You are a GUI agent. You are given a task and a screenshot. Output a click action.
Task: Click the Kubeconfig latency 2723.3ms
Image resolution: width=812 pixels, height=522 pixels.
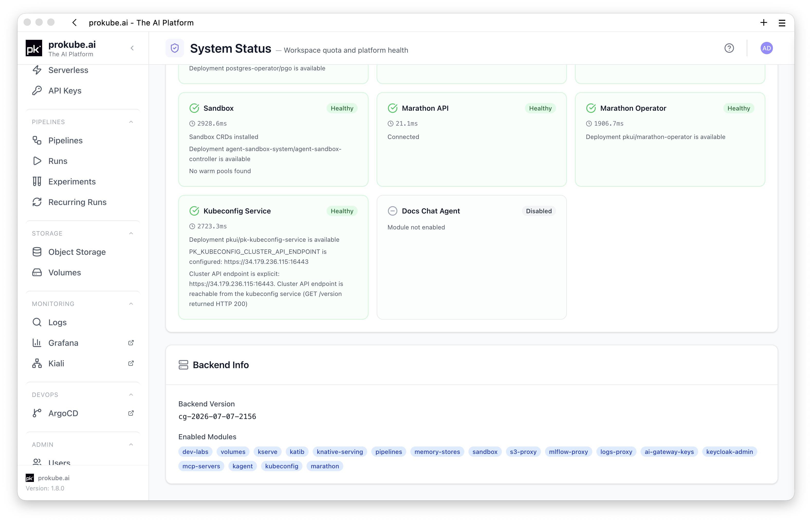(212, 226)
